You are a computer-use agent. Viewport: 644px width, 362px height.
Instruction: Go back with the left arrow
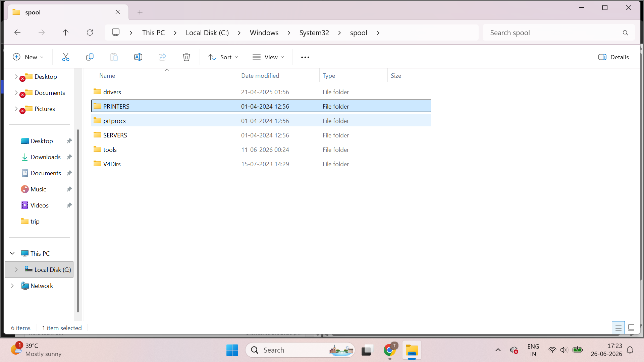pyautogui.click(x=17, y=33)
